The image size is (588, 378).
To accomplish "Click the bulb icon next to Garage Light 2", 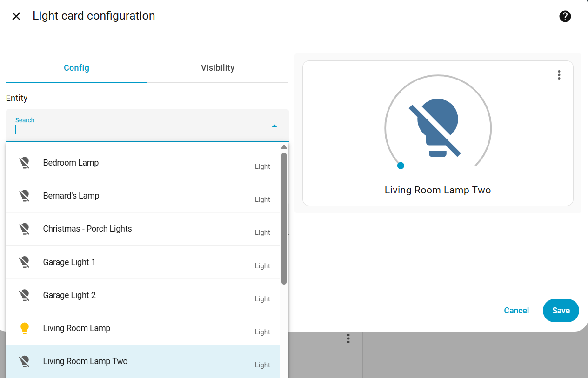I will 24,295.
